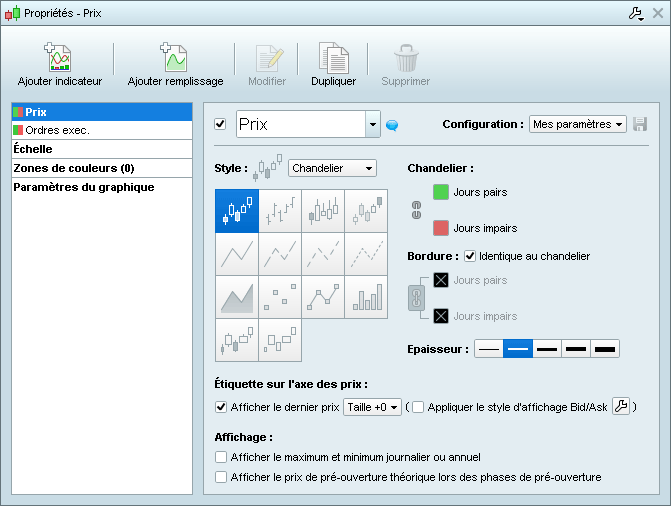This screenshot has height=506, width=671.
Task: Select the dotted line style thumbnail
Action: pyautogui.click(x=366, y=254)
